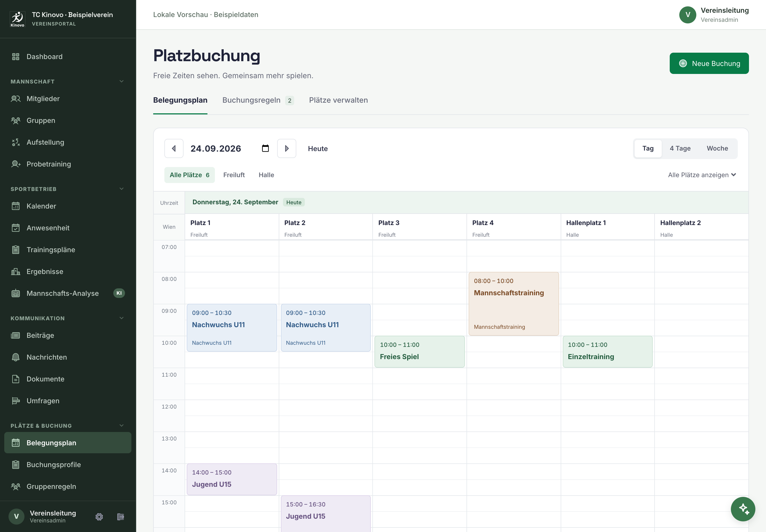Open the Alle Plätze anzeigen dropdown
The height and width of the screenshot is (532, 766).
pyautogui.click(x=702, y=175)
